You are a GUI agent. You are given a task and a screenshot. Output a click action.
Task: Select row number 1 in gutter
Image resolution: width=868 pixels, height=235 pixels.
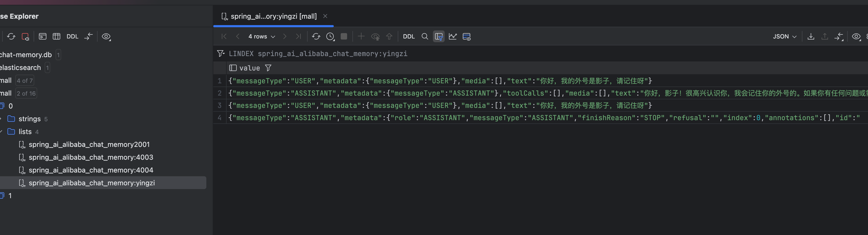point(220,81)
